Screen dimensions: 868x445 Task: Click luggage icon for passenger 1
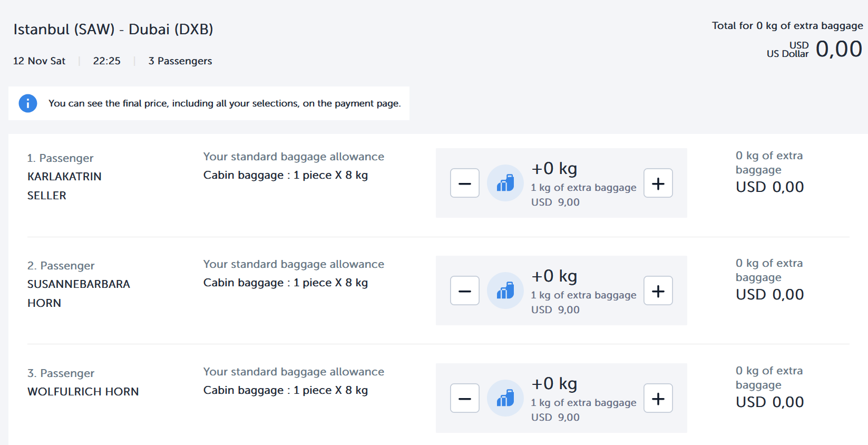point(505,183)
